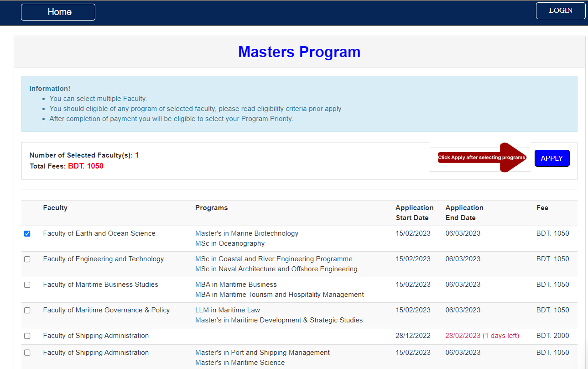Enable Faculty of Maritime Governance & Policy checkbox
Image resolution: width=588 pixels, height=369 pixels.
point(27,311)
